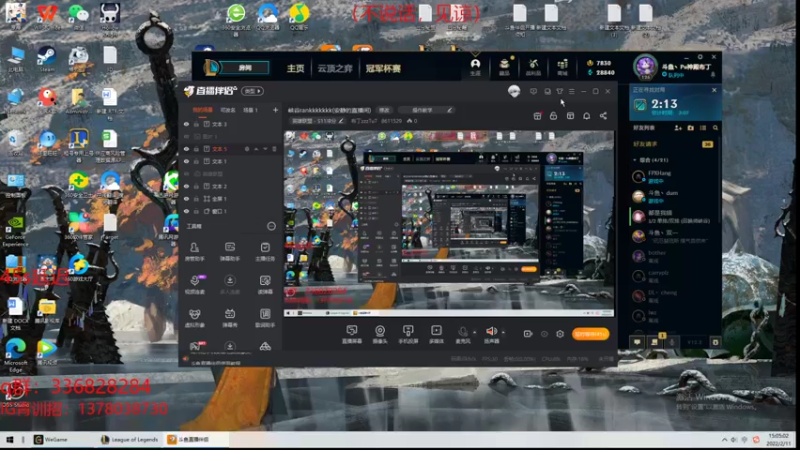Mute the 扬声器 speaker

coord(491,334)
